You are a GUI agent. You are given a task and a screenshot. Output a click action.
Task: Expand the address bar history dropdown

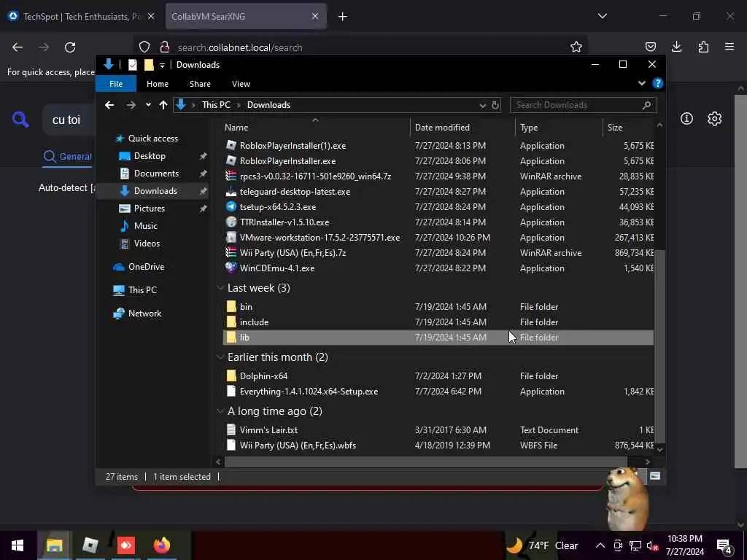(x=483, y=105)
